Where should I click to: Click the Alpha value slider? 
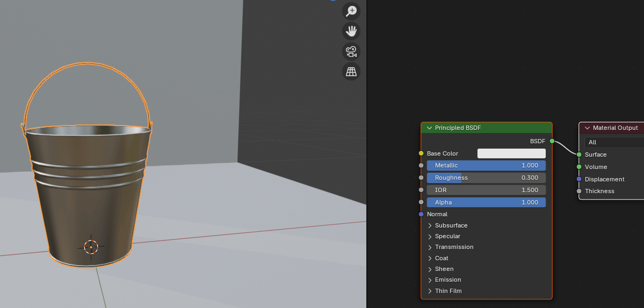(x=486, y=202)
